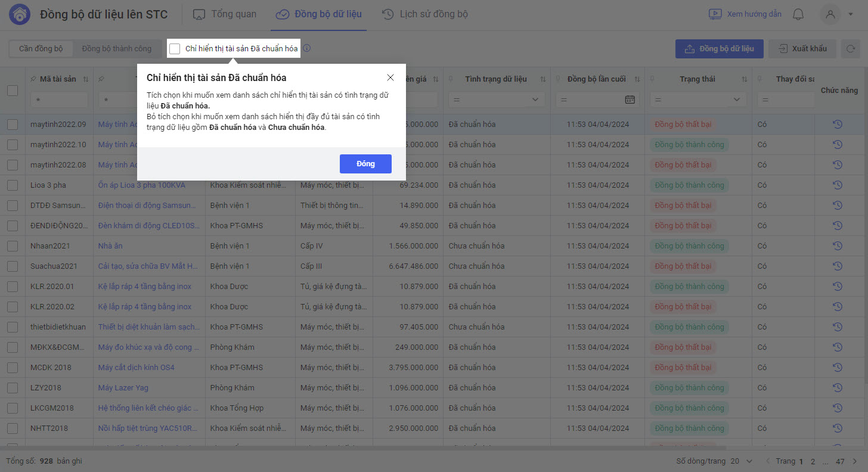This screenshot has width=868, height=472.
Task: Click the app home logo icon
Action: pyautogui.click(x=20, y=15)
